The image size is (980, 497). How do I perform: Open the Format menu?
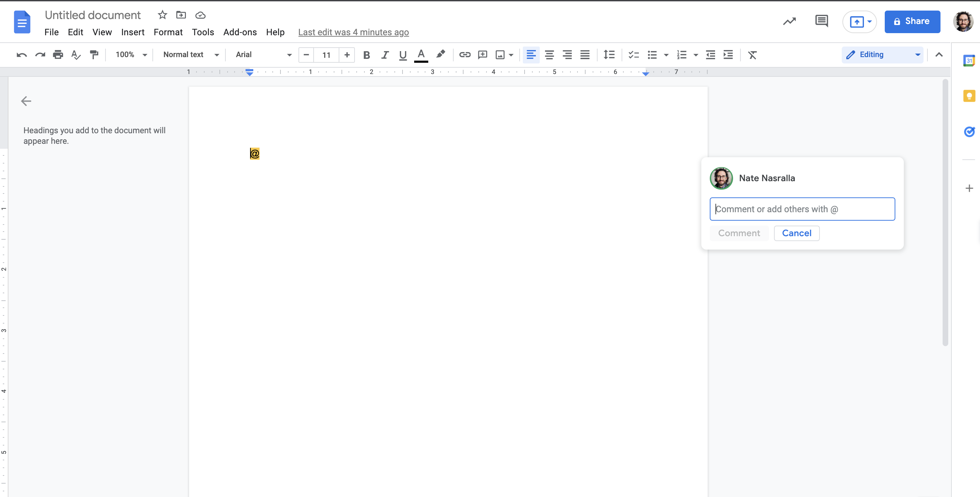click(168, 32)
